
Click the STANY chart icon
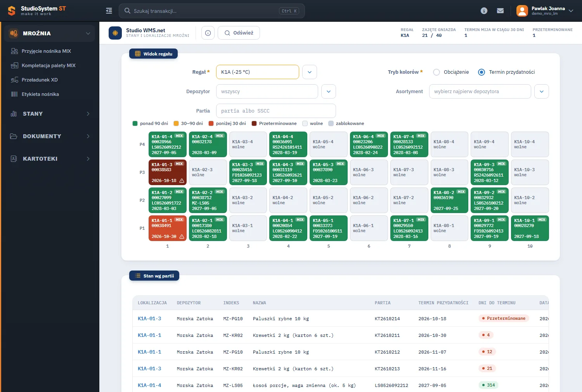coord(14,114)
